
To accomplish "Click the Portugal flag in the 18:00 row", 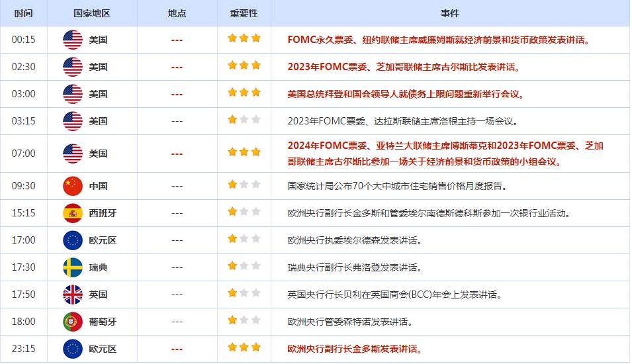I will coord(73,322).
